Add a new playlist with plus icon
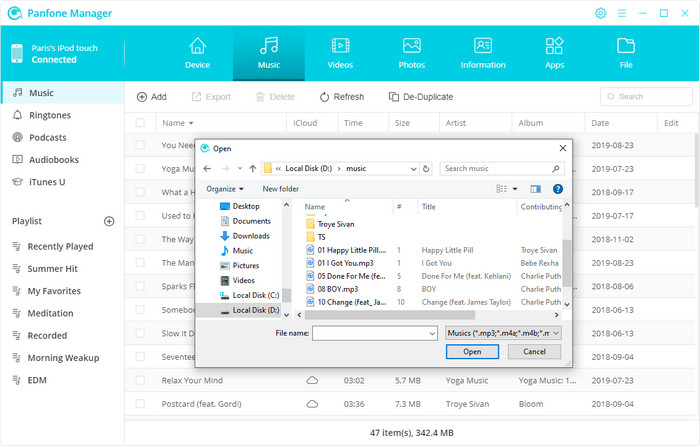700x446 pixels. [x=109, y=221]
